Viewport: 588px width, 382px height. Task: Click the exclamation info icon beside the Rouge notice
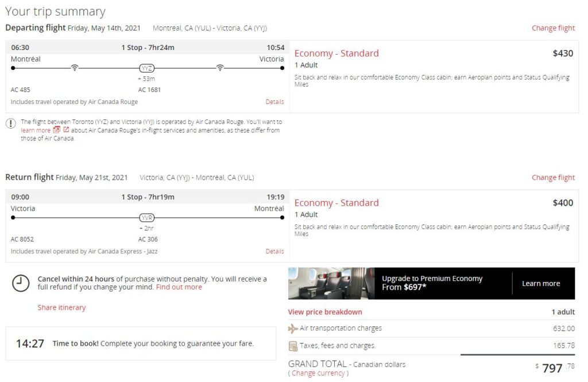(11, 123)
